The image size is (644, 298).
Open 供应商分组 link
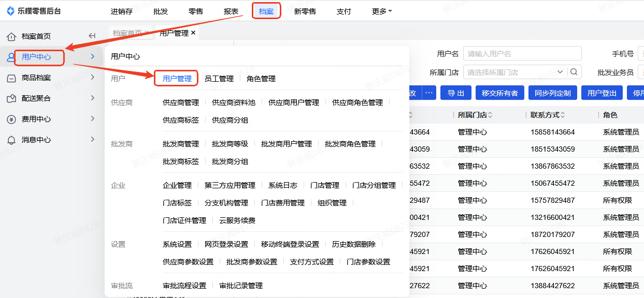230,120
